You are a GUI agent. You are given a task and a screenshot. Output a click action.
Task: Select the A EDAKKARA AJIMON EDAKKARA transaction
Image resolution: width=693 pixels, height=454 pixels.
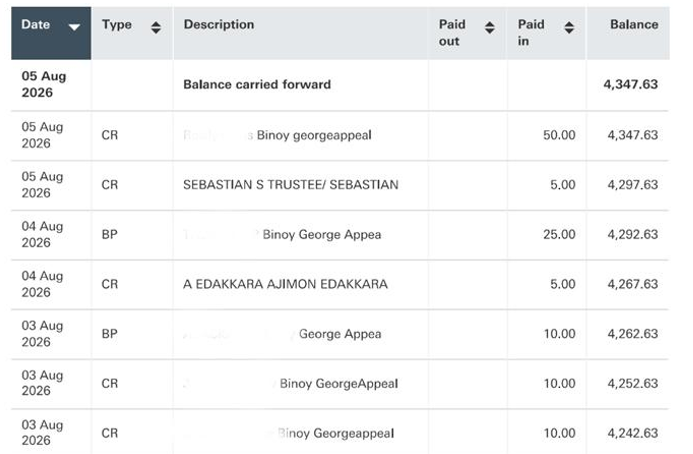tap(340, 284)
